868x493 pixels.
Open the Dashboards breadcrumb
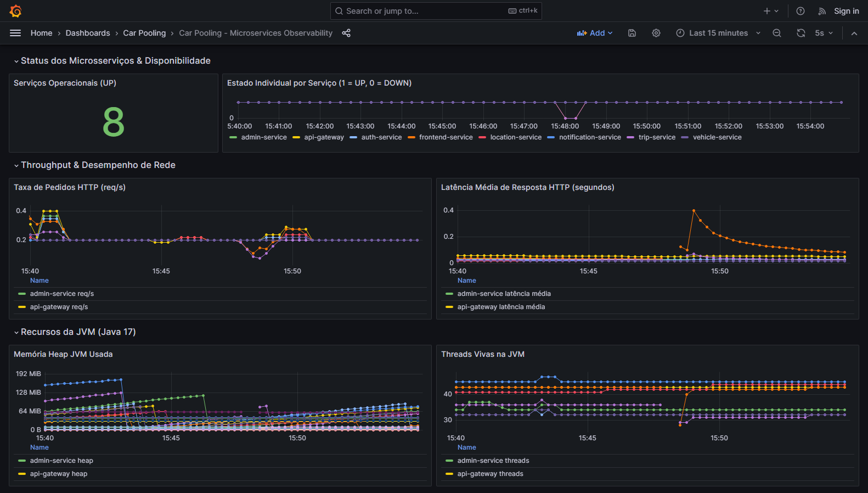pyautogui.click(x=88, y=33)
